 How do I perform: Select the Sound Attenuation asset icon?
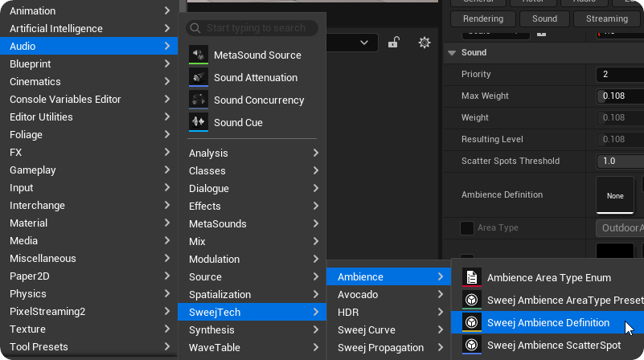[199, 77]
